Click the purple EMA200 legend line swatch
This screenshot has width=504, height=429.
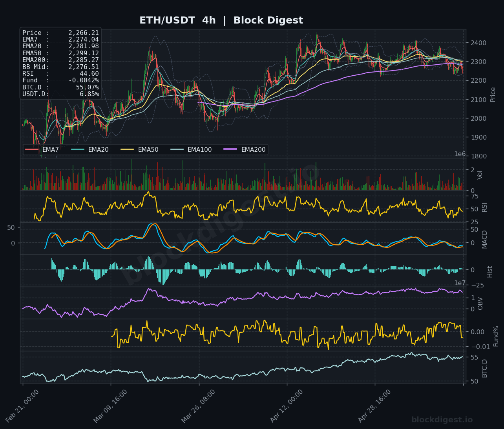tap(231, 149)
